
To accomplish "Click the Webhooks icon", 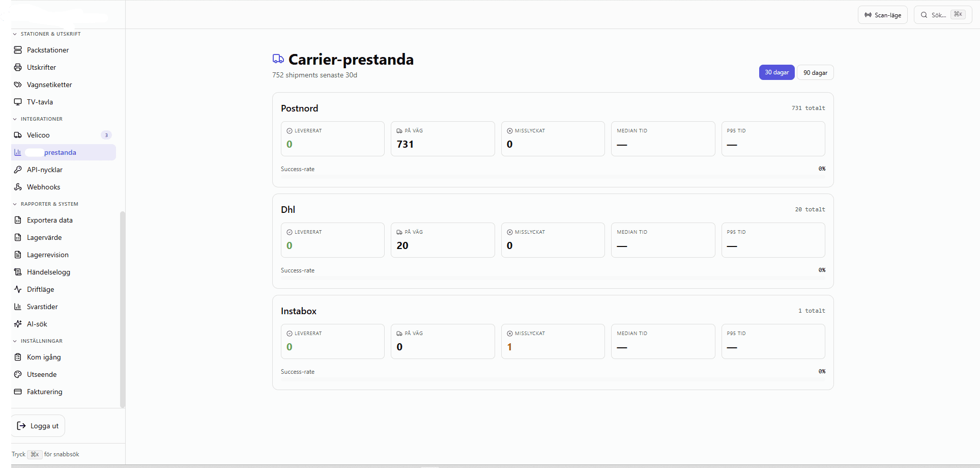I will point(18,187).
